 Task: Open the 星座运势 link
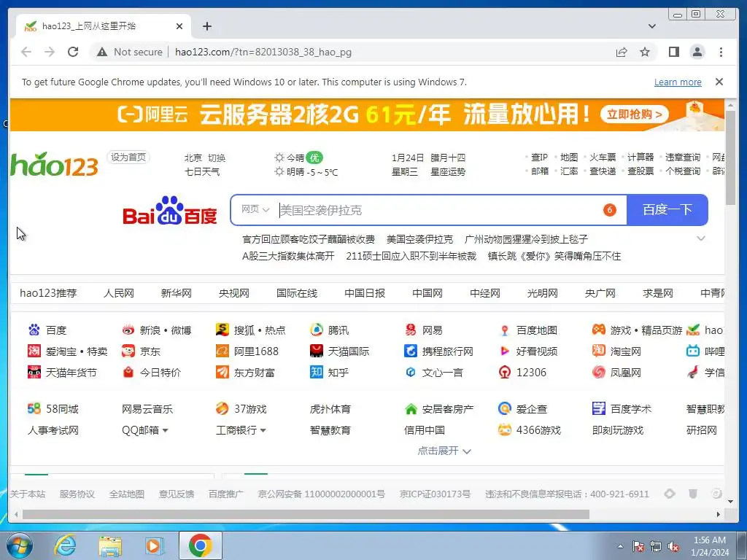tap(448, 171)
